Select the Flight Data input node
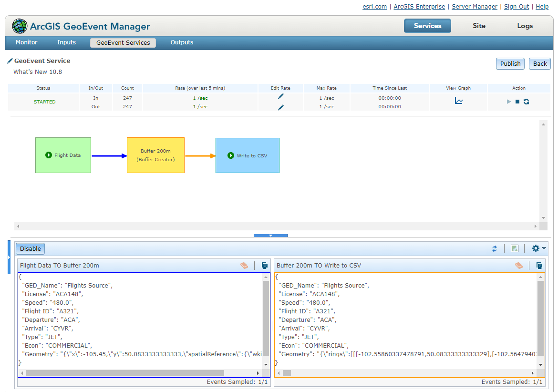 [63, 155]
